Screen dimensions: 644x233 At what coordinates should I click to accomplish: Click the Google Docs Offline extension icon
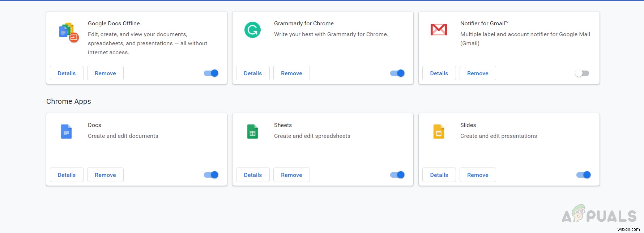(x=68, y=32)
